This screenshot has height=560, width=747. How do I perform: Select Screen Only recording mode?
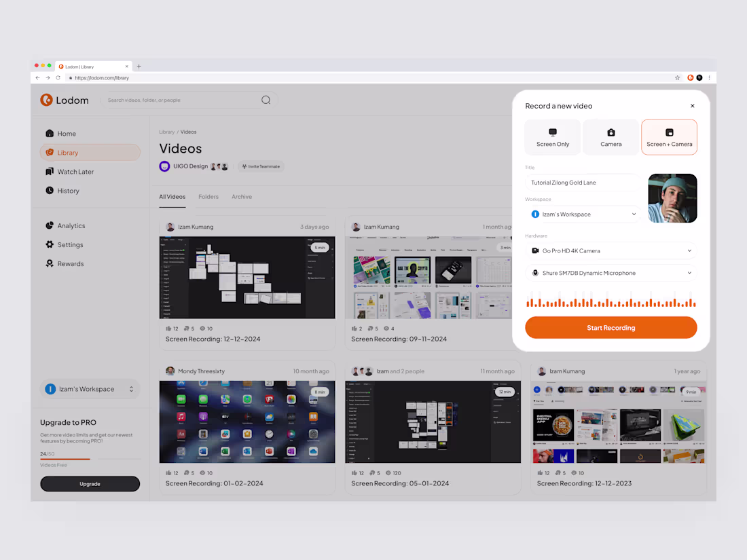pos(552,136)
